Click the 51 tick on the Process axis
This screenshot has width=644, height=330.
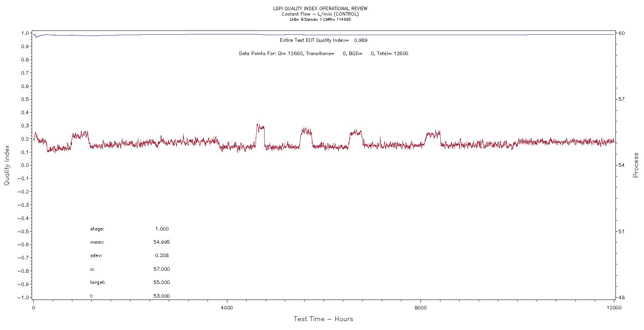(621, 231)
